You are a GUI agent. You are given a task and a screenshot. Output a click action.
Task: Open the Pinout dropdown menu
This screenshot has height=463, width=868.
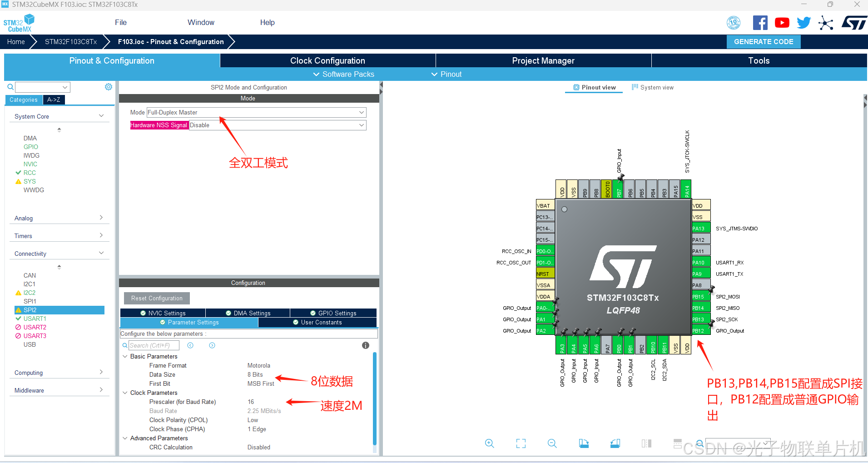pos(446,74)
